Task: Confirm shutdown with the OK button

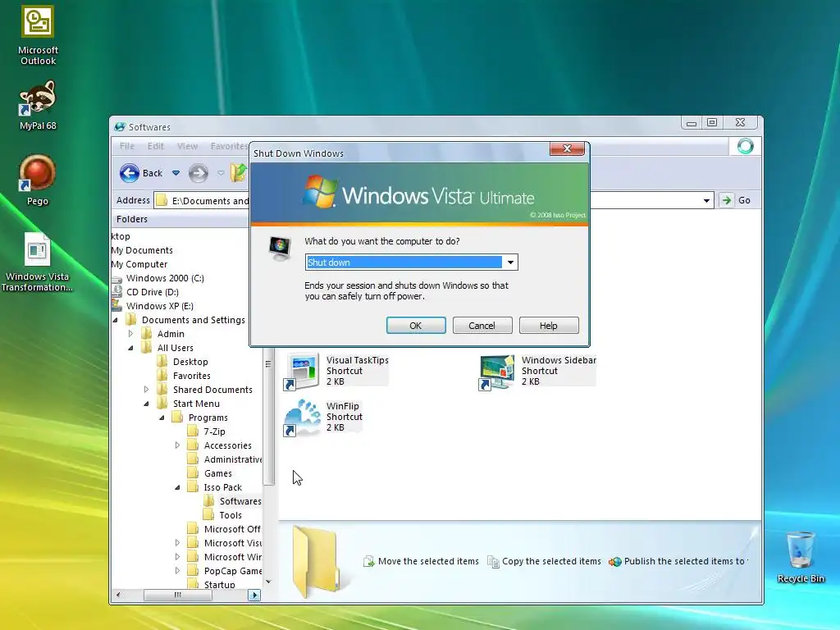Action: coord(416,325)
